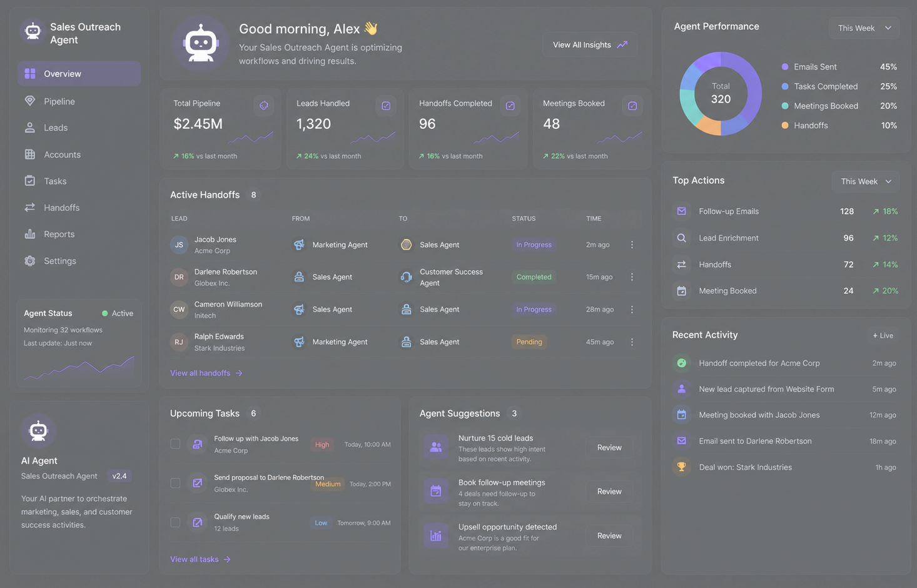Viewport: 917px width, 588px height.
Task: Click the Settings gear icon in sidebar
Action: (x=30, y=261)
